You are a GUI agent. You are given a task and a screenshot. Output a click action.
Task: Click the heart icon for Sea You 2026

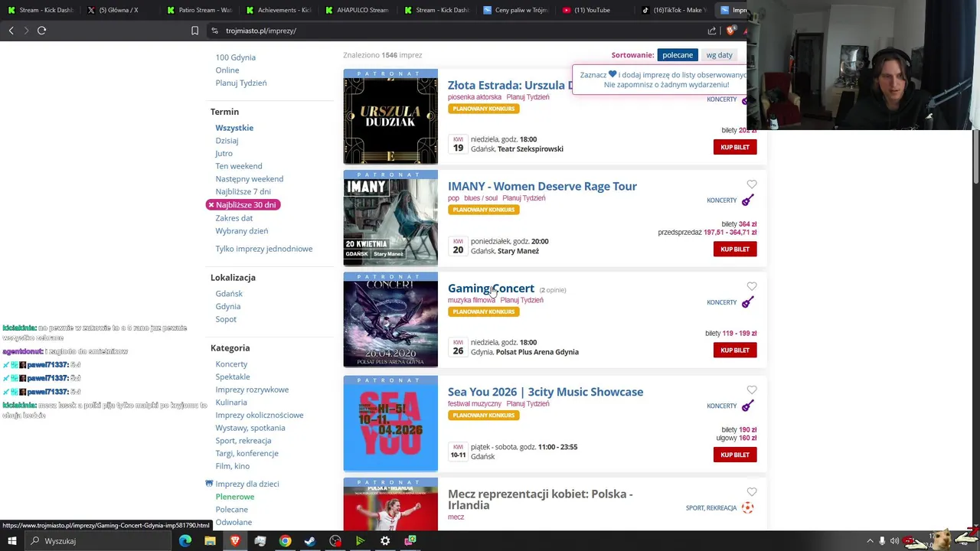[752, 390]
